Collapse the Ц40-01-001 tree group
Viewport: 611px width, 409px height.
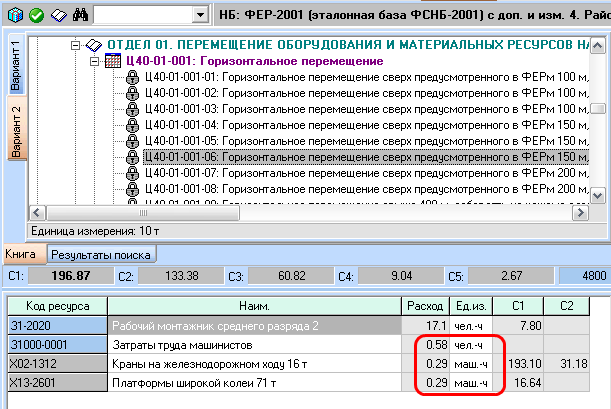pos(95,61)
